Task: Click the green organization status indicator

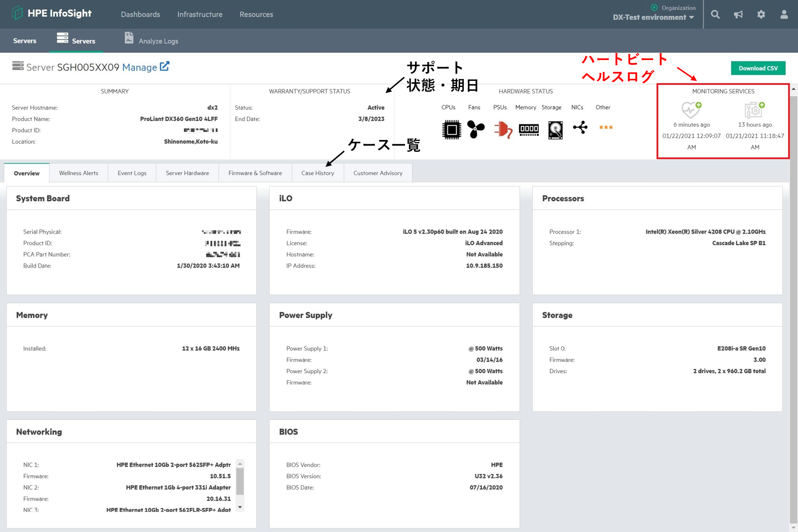Action: pos(654,8)
